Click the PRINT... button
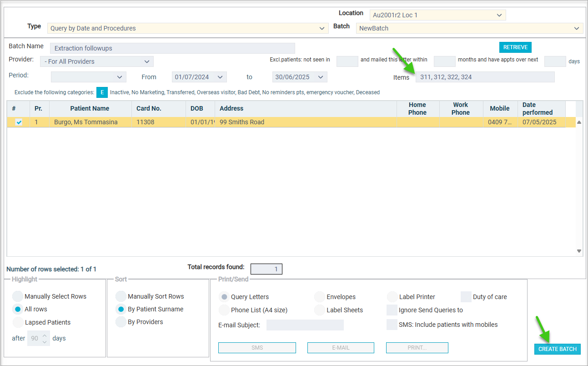 [417, 348]
